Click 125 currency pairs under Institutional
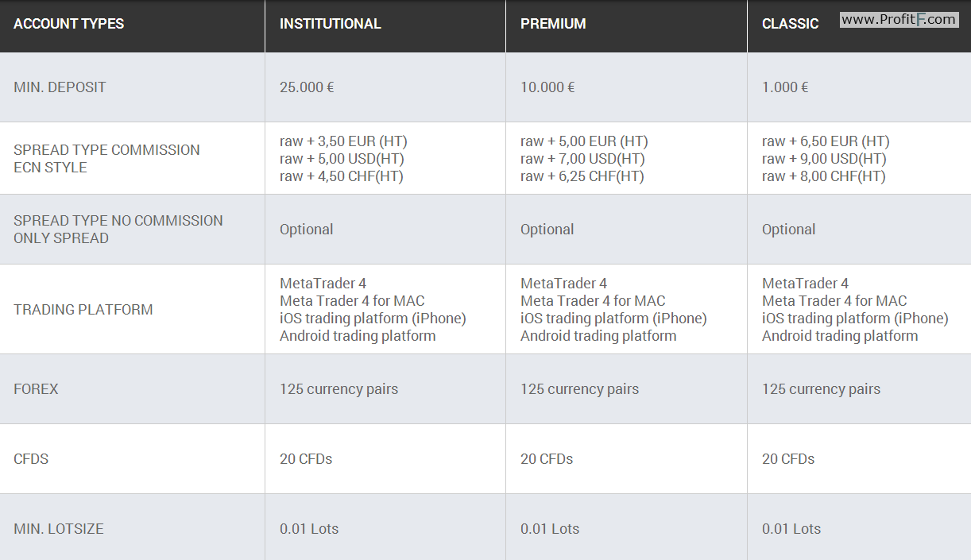 click(339, 389)
